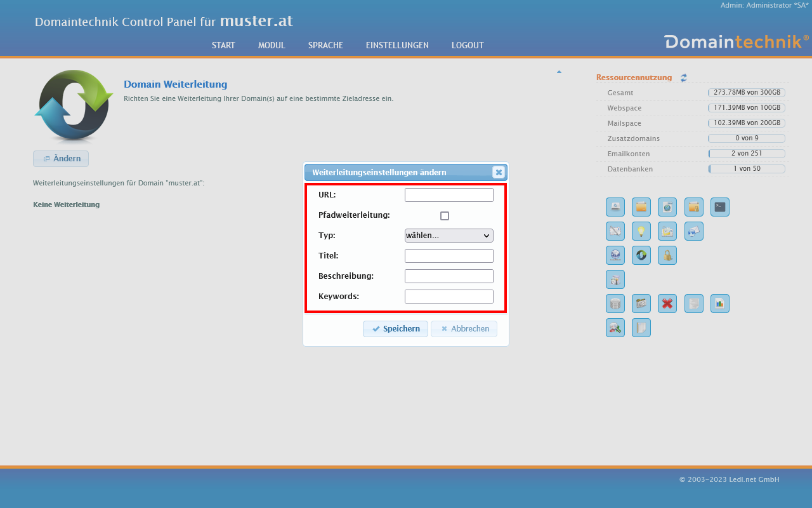Viewport: 812px width, 508px height.
Task: Open the bar chart statistics icon
Action: (x=719, y=304)
